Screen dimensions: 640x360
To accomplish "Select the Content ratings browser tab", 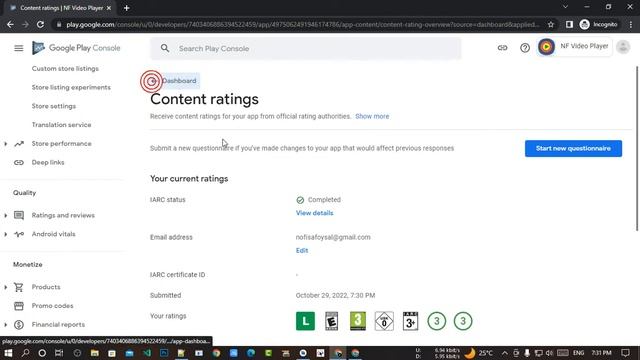I will [x=61, y=8].
